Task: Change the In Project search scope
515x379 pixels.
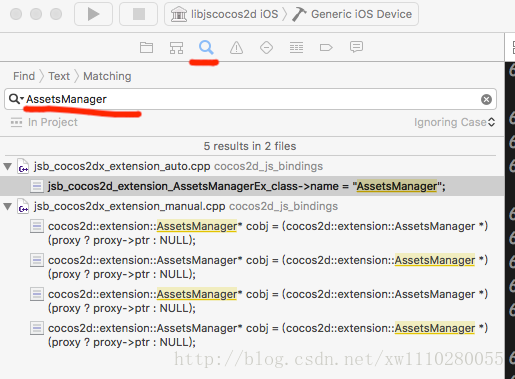Action: [44, 122]
